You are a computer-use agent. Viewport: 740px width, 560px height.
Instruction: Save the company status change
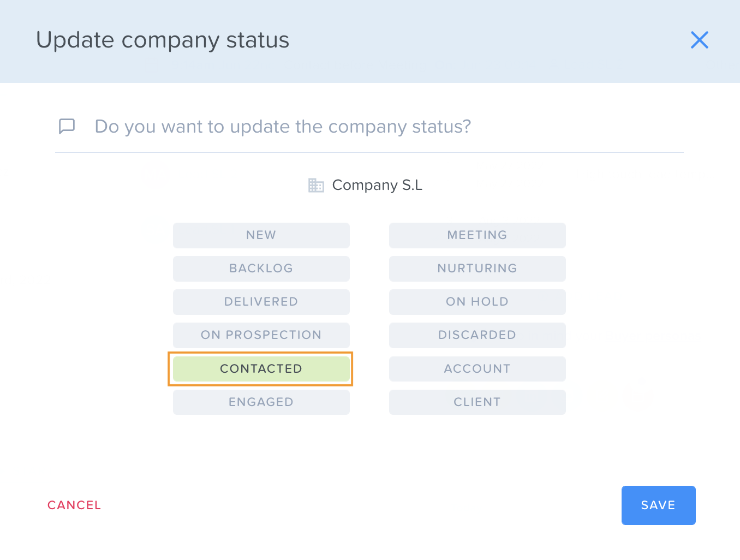(x=659, y=505)
